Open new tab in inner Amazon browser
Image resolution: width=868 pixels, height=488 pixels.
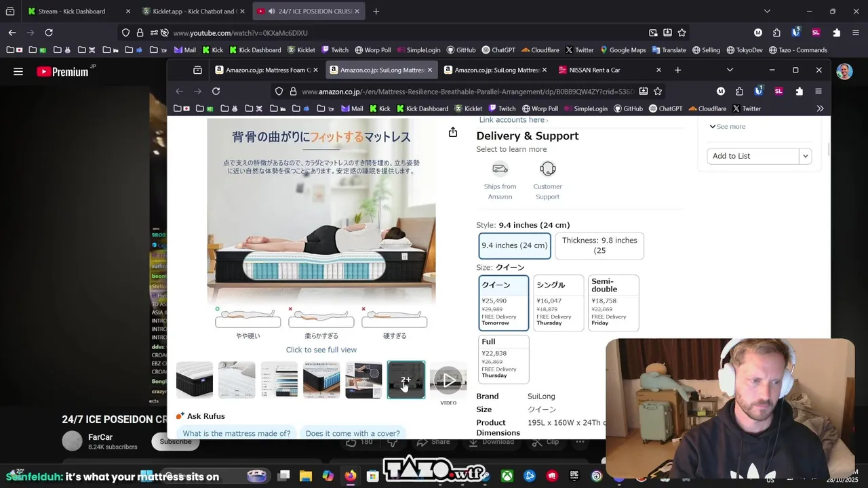tap(677, 70)
